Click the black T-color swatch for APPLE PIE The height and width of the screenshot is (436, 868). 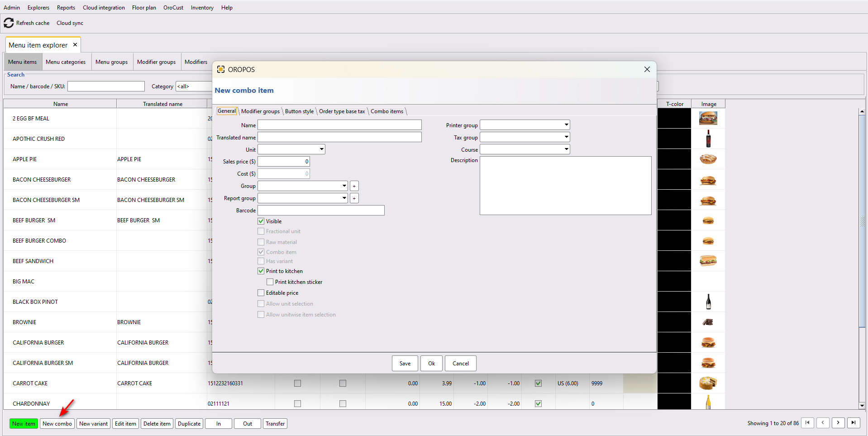(674, 159)
